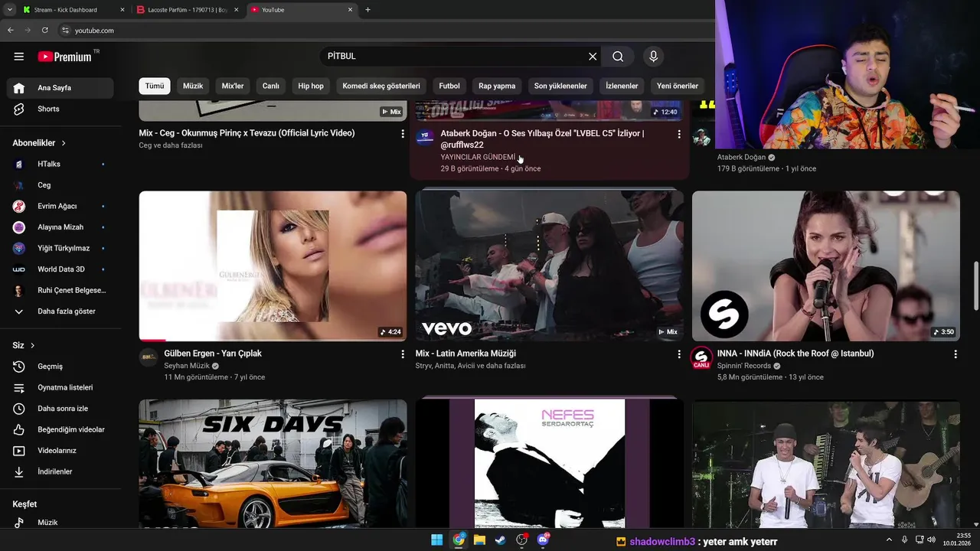
Task: Open Alayına Mizah channel subscription
Action: point(60,227)
